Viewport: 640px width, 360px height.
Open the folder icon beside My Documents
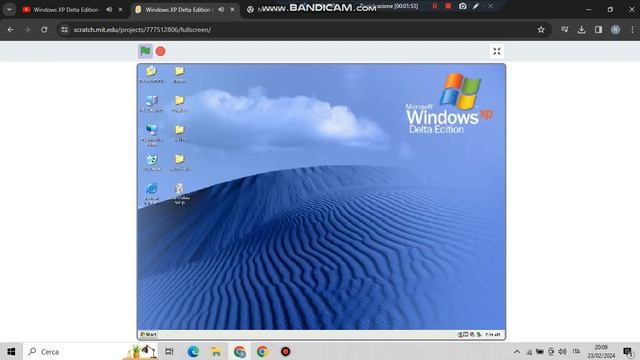coord(180,74)
